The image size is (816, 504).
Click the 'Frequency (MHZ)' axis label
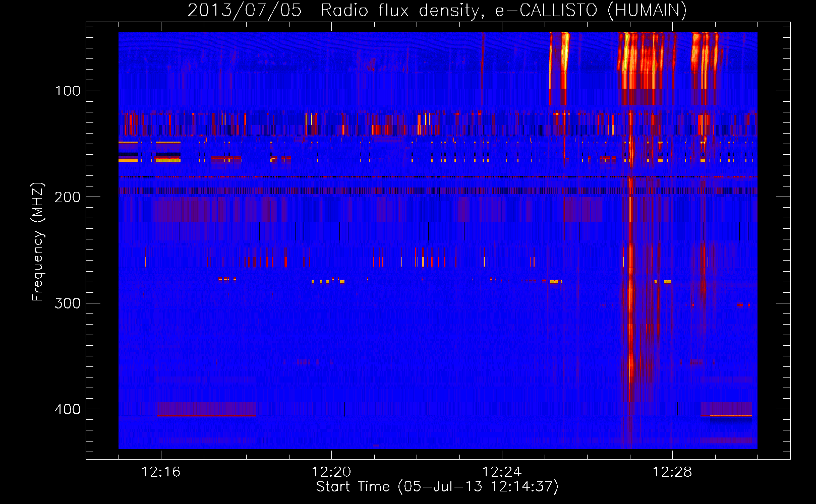point(38,242)
